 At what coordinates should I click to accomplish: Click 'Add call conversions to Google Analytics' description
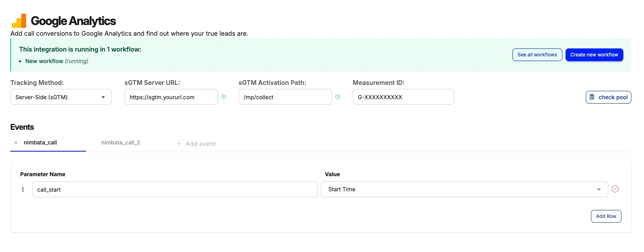click(x=129, y=33)
